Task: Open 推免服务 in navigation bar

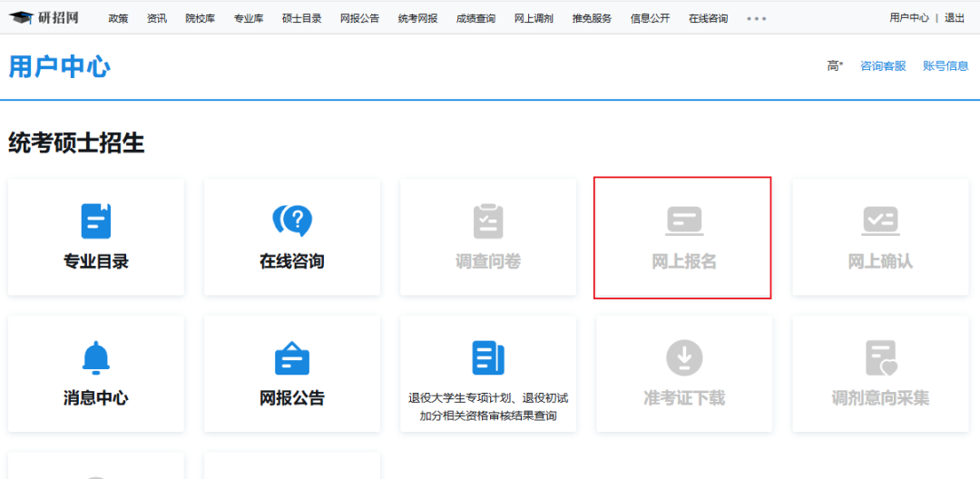Action: (592, 18)
